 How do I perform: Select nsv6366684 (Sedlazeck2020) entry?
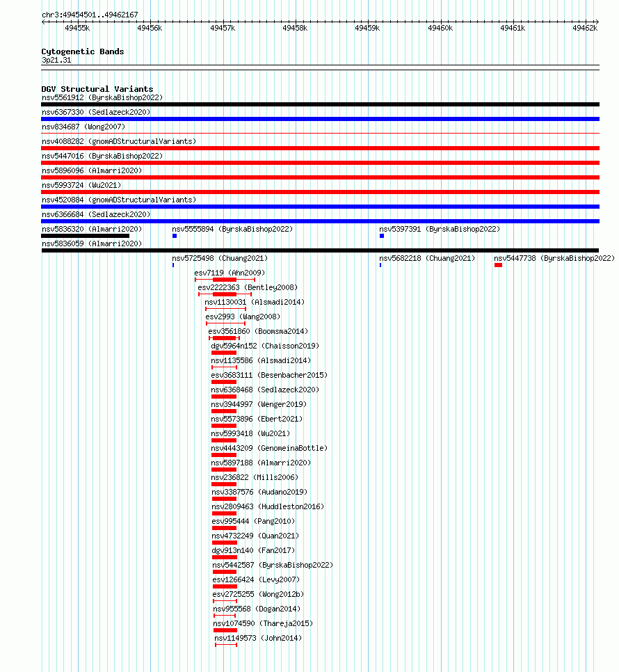point(96,214)
